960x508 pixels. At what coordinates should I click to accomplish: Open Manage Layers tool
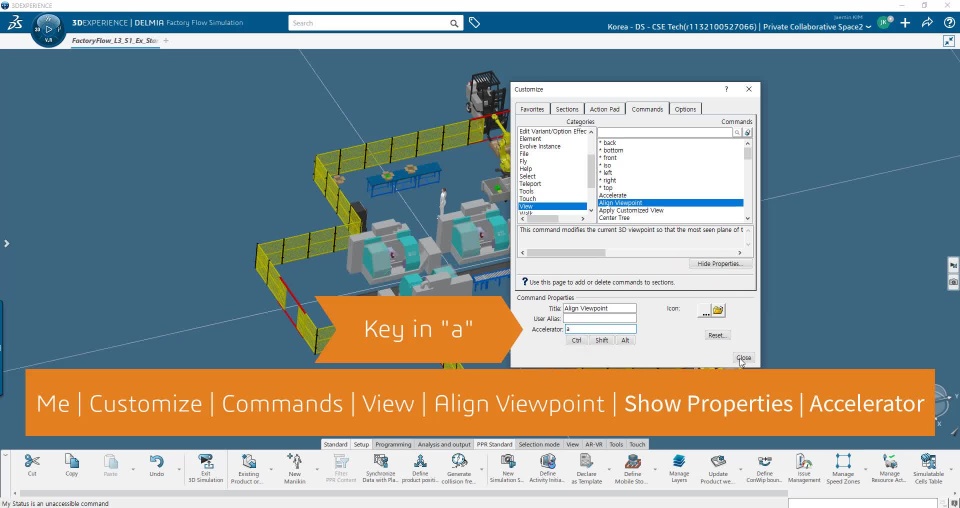[678, 461]
